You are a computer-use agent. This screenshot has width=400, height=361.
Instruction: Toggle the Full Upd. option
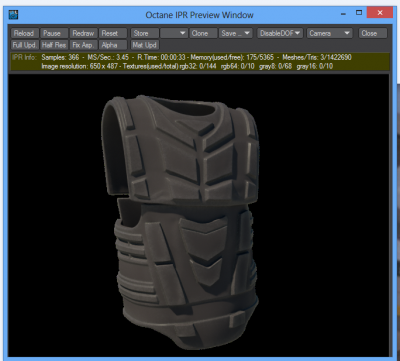(25, 45)
